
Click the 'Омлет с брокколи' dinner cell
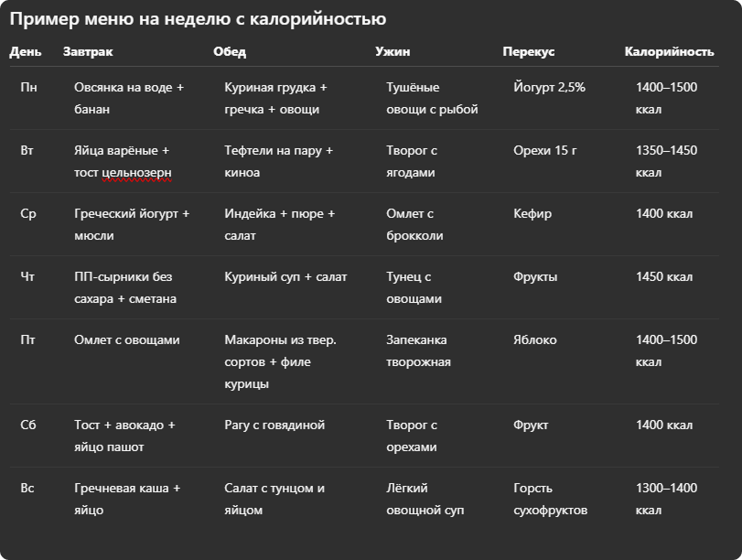point(414,224)
